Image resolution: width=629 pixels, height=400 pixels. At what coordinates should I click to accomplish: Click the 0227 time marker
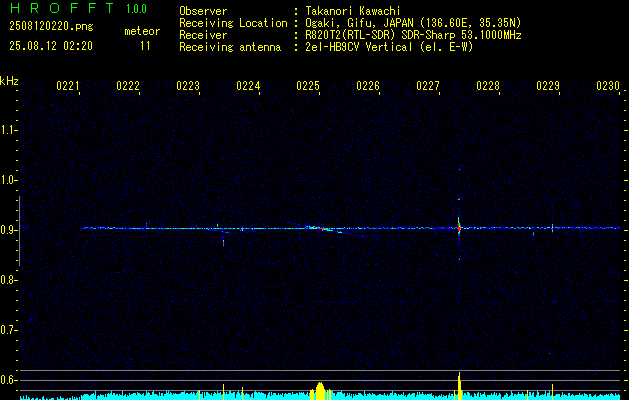tap(428, 86)
